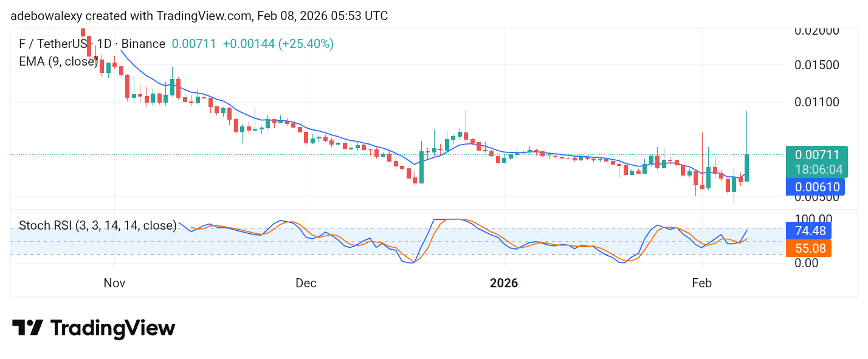This screenshot has height=359, width=868.
Task: Select the 2026 label on time axis
Action: pyautogui.click(x=504, y=284)
